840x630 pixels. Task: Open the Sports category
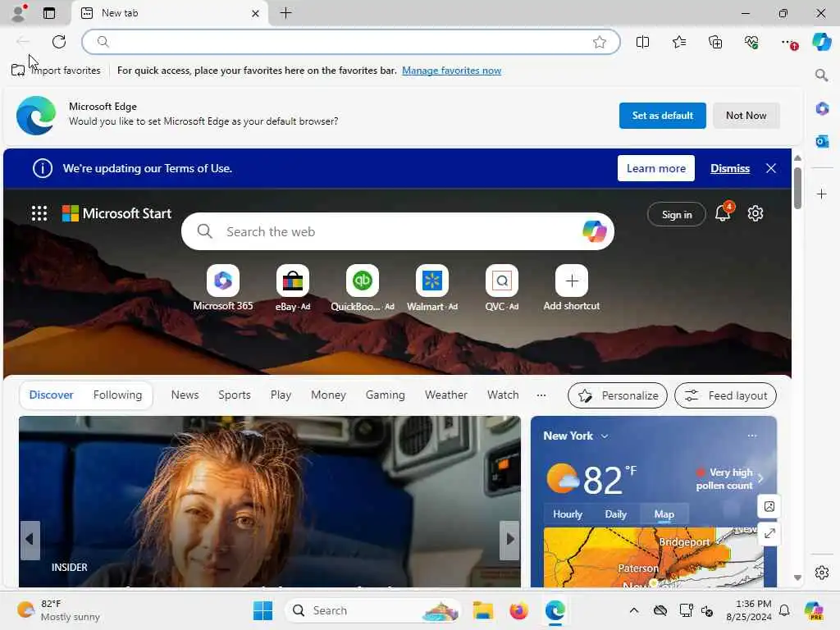click(234, 395)
